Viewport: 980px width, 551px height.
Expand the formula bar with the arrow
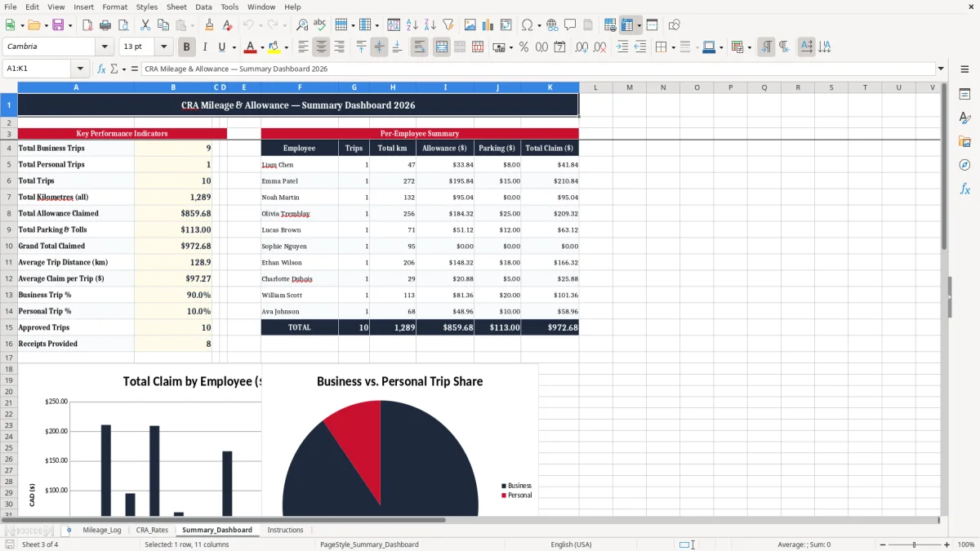(x=942, y=69)
